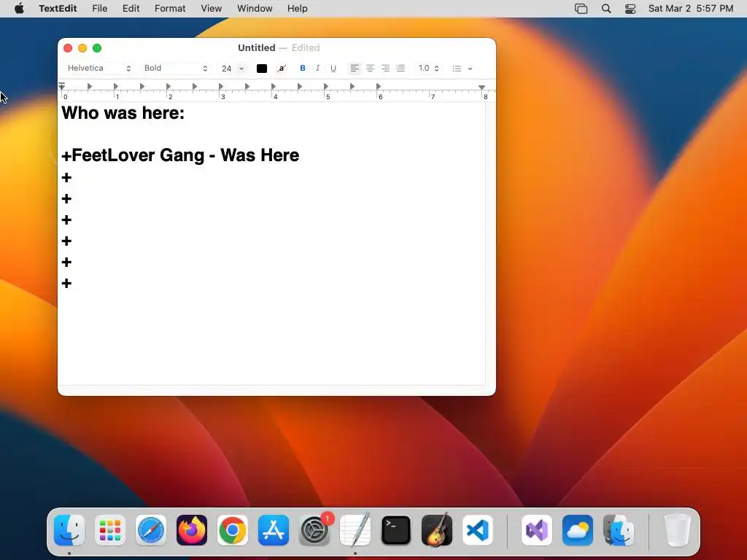The height and width of the screenshot is (560, 747).
Task: Justify the text
Action: (x=400, y=69)
